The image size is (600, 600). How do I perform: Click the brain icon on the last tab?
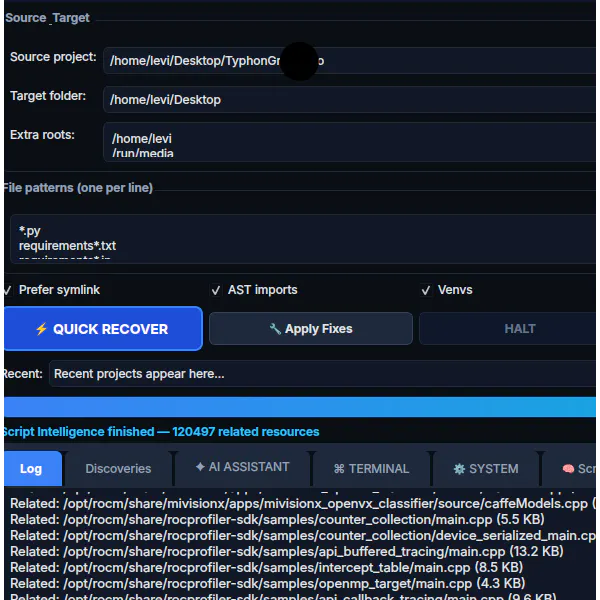pyautogui.click(x=568, y=468)
